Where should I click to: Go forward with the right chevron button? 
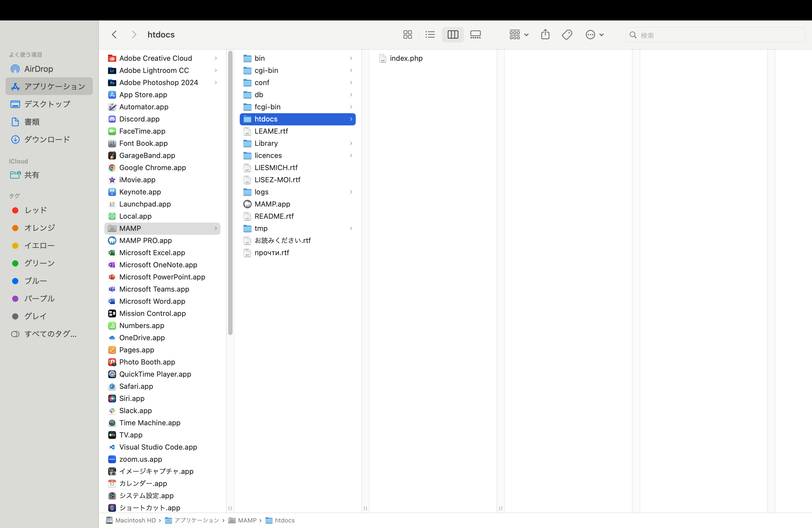click(x=134, y=35)
